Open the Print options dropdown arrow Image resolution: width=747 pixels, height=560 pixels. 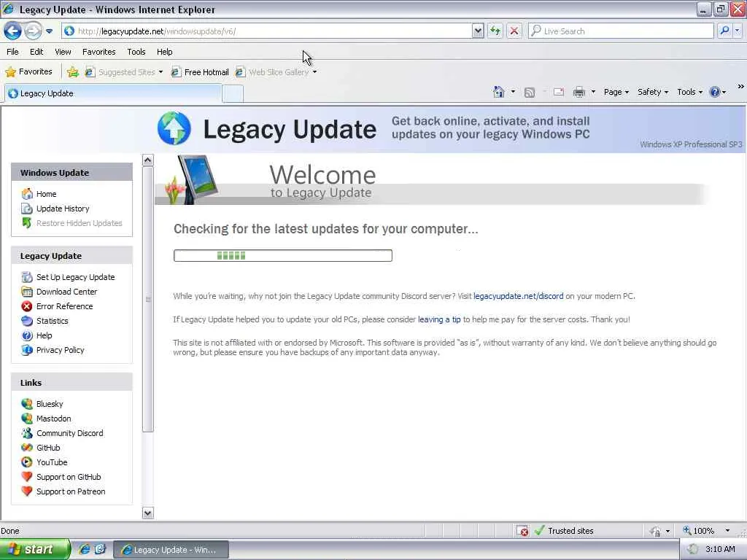[x=593, y=92]
